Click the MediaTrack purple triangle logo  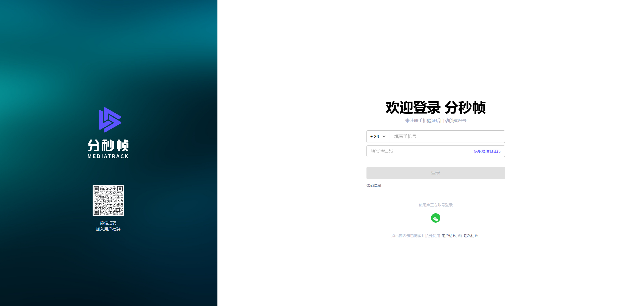point(110,120)
